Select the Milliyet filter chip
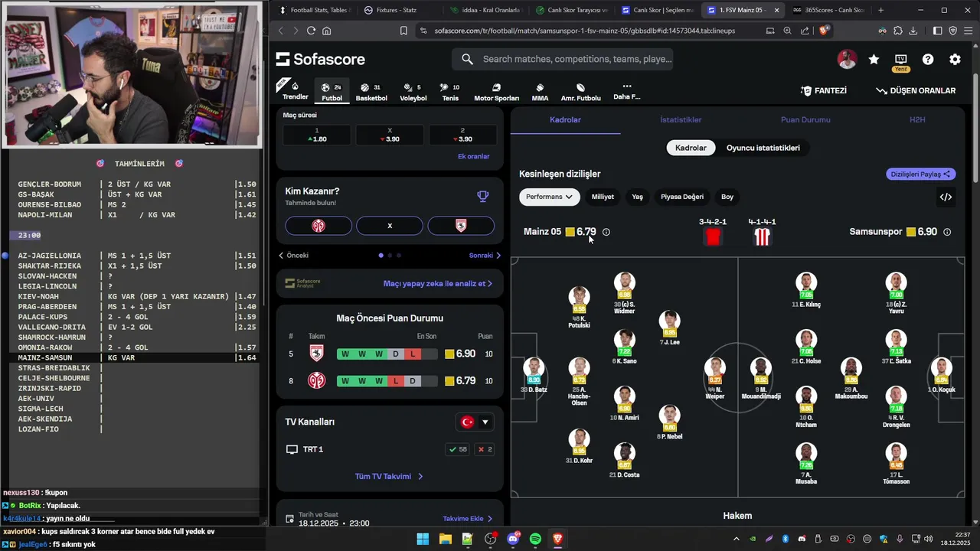This screenshot has width=980, height=551. (x=603, y=197)
